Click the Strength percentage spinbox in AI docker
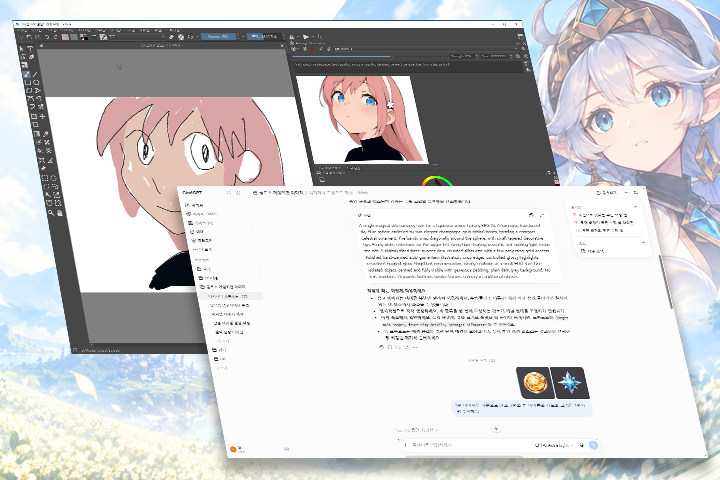 coord(464,56)
